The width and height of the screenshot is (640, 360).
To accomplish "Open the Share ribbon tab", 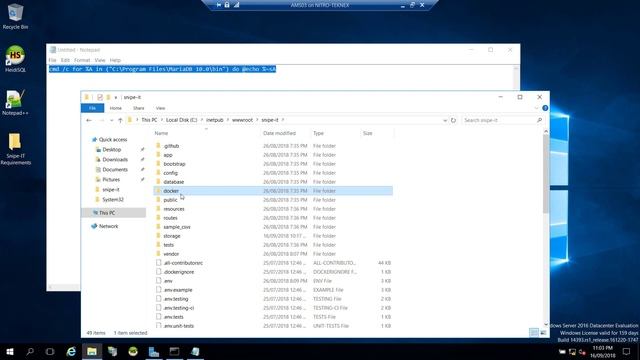I will pyautogui.click(x=138, y=108).
